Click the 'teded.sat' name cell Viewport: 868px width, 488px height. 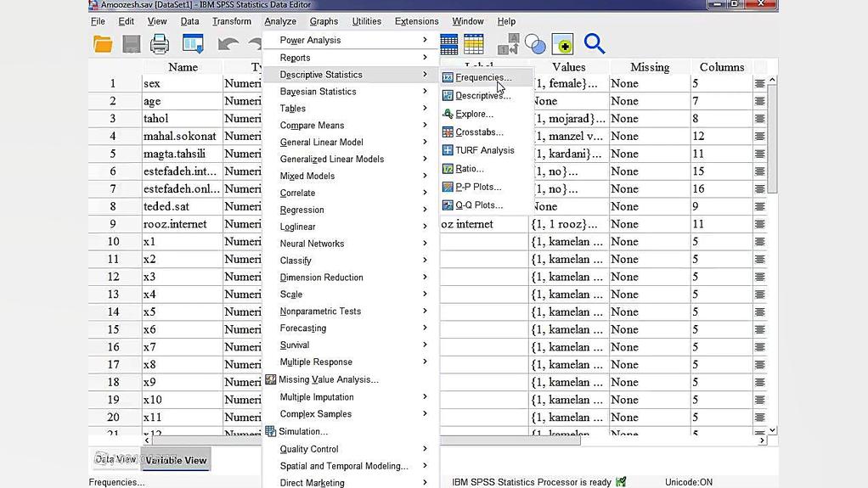(183, 206)
